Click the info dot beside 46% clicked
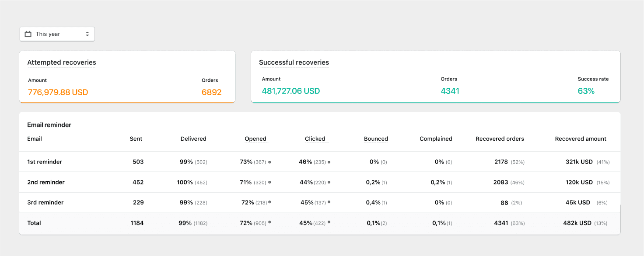 pos(329,162)
